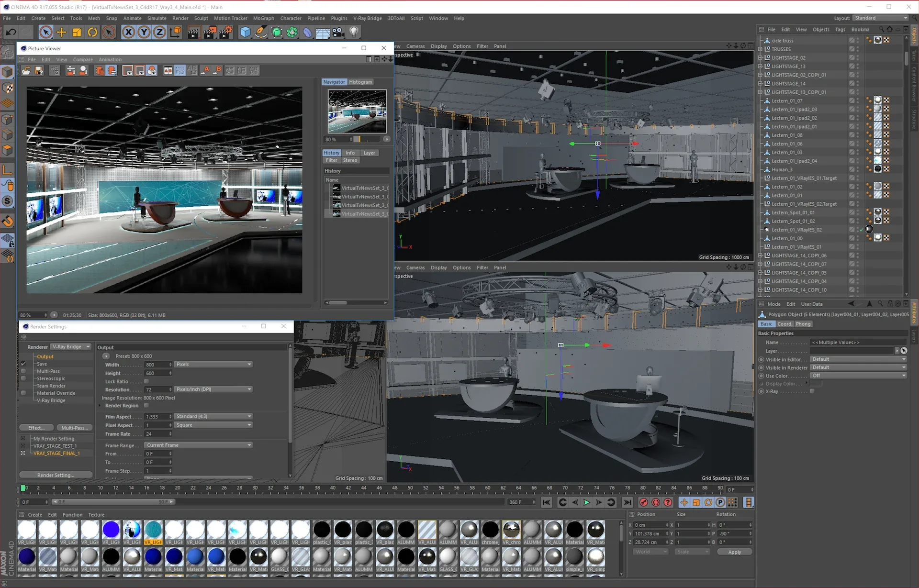Toggle Multi-Pass checkbox in Render Settings
Screen dimensions: 919x588
click(23, 371)
